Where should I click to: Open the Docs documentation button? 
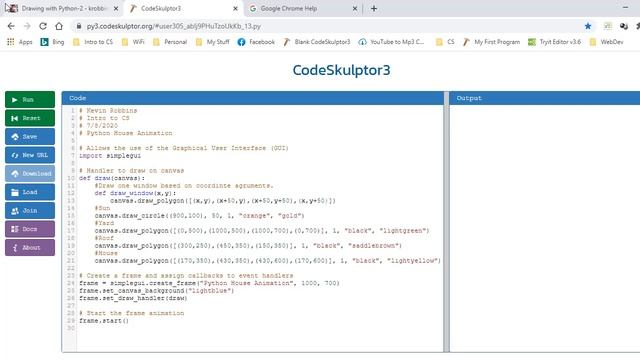click(30, 229)
